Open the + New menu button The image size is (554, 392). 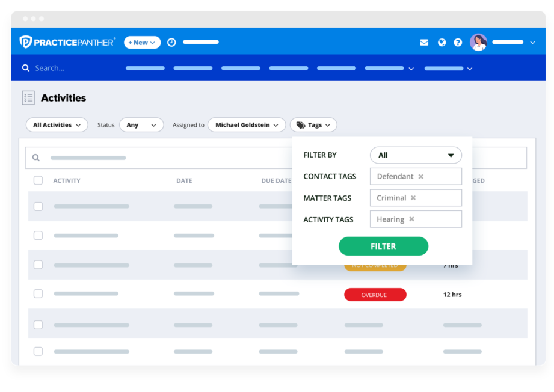point(142,43)
